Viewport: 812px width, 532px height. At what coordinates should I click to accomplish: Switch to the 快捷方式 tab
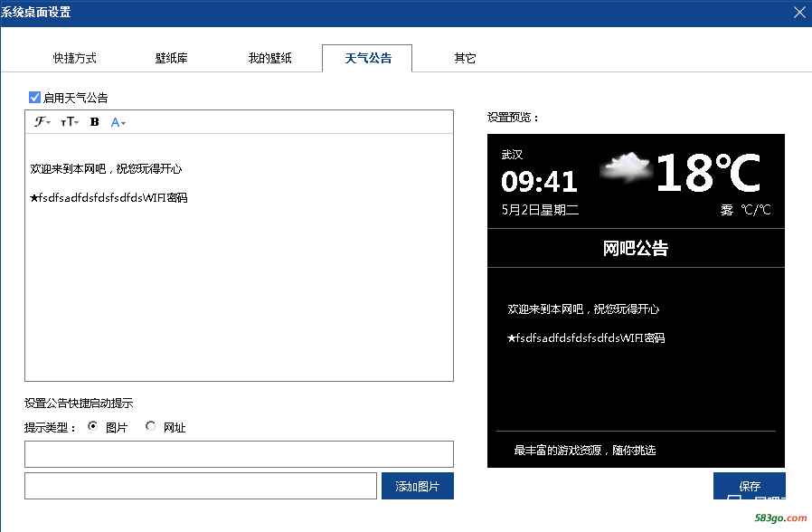(74, 58)
